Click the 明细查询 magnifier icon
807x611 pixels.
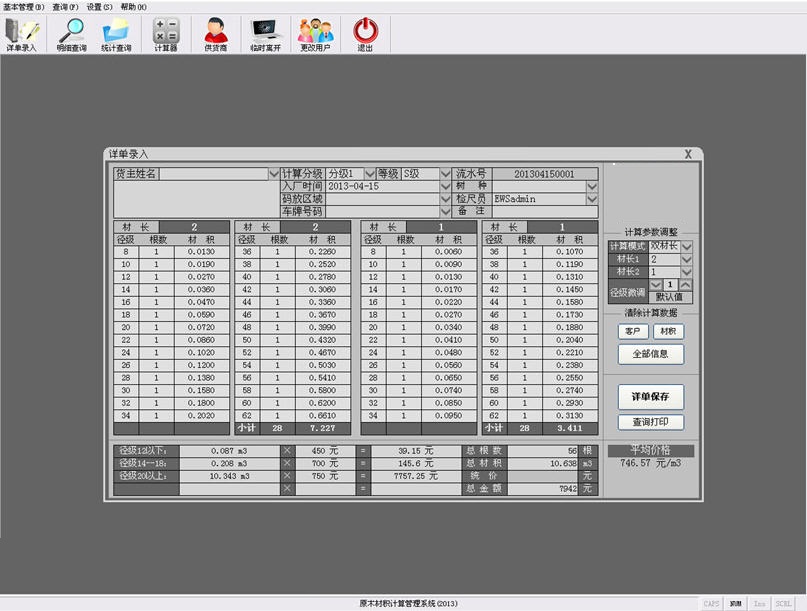71,34
